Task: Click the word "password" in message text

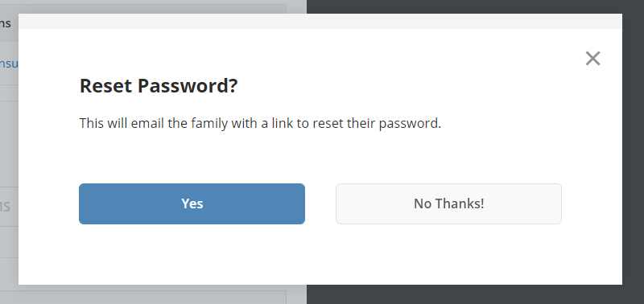Action: pos(410,123)
